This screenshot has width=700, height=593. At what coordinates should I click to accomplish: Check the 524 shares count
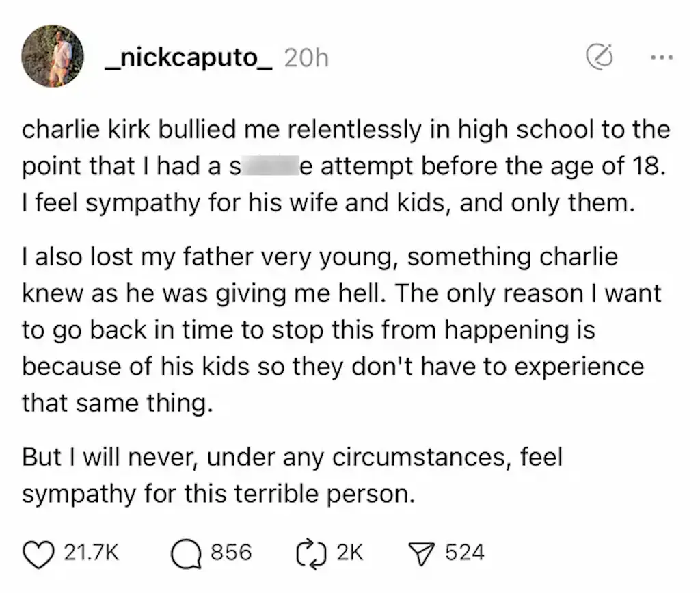[466, 552]
